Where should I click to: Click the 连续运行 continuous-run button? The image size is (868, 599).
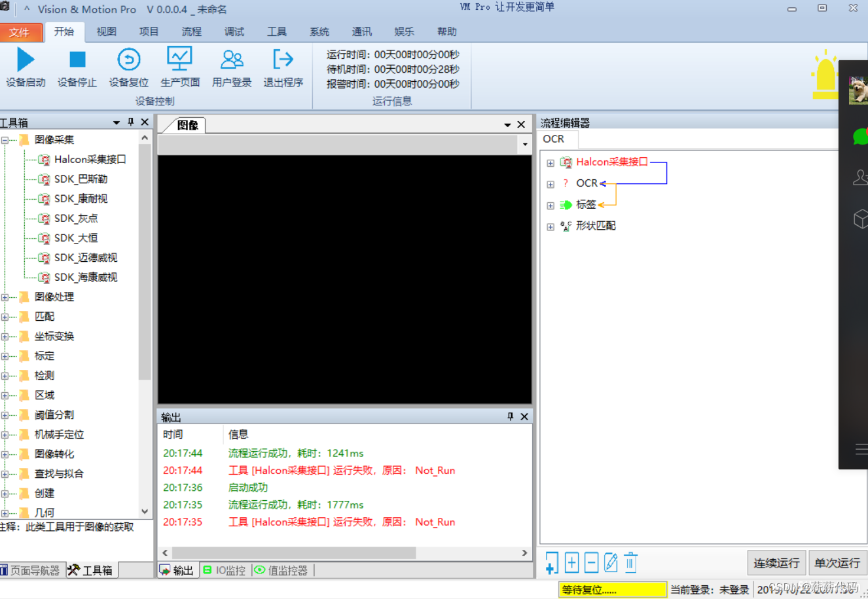[x=776, y=562]
